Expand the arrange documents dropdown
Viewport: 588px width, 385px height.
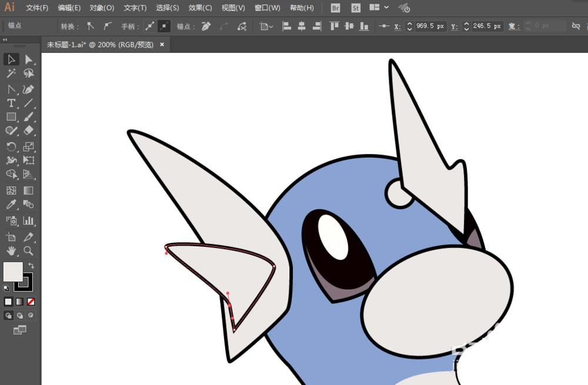click(x=379, y=8)
